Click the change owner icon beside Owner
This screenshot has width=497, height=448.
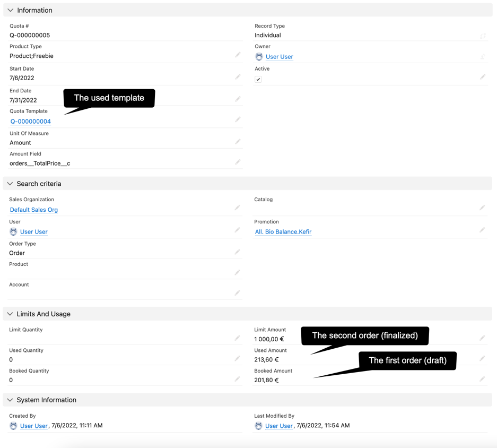point(483,56)
